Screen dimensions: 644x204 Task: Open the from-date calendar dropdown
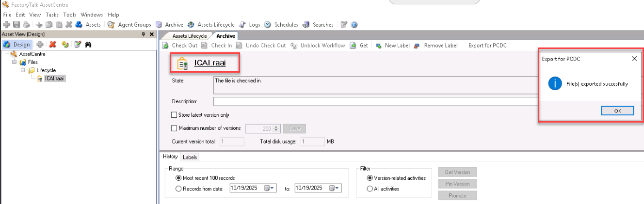(x=270, y=188)
